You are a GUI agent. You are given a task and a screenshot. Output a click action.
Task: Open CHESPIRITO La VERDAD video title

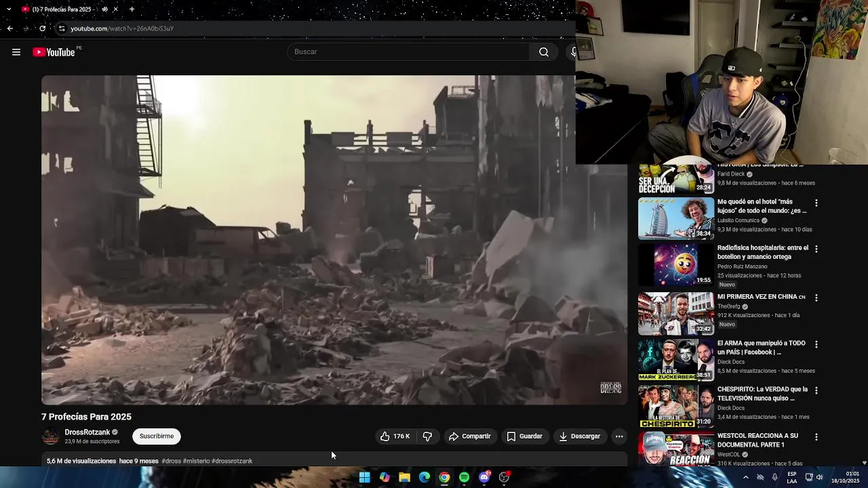pyautogui.click(x=763, y=394)
